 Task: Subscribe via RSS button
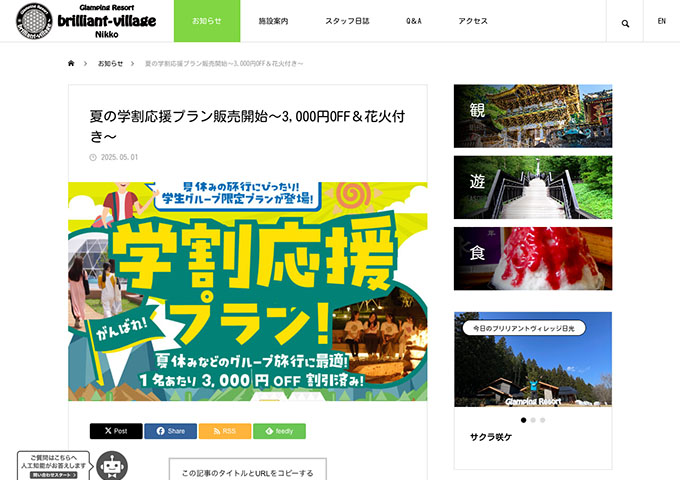[224, 431]
